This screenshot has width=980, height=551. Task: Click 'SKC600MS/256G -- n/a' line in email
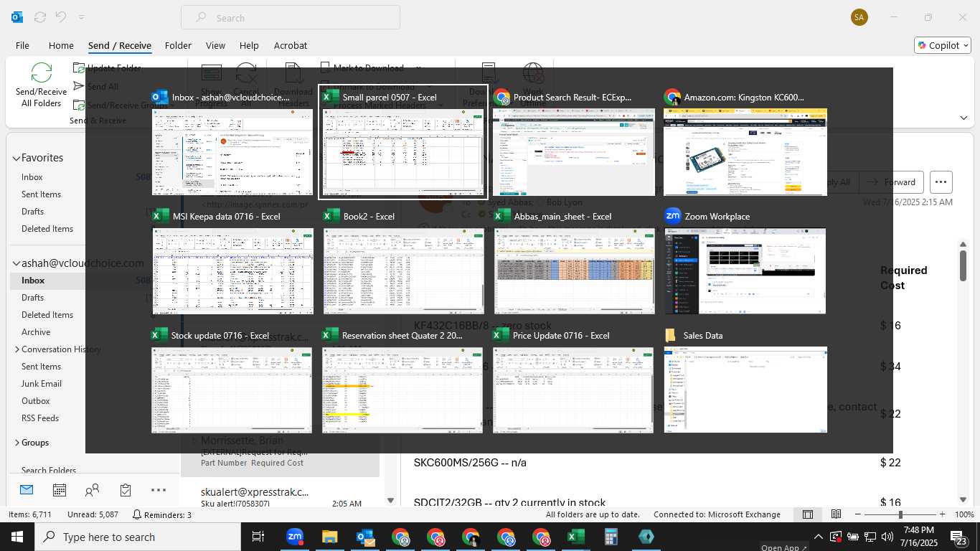470,463
